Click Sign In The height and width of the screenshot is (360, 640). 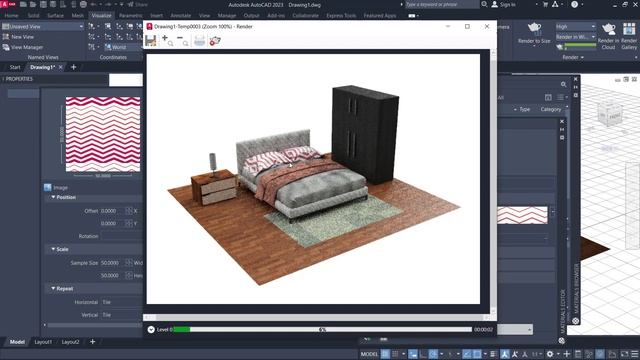point(503,4)
